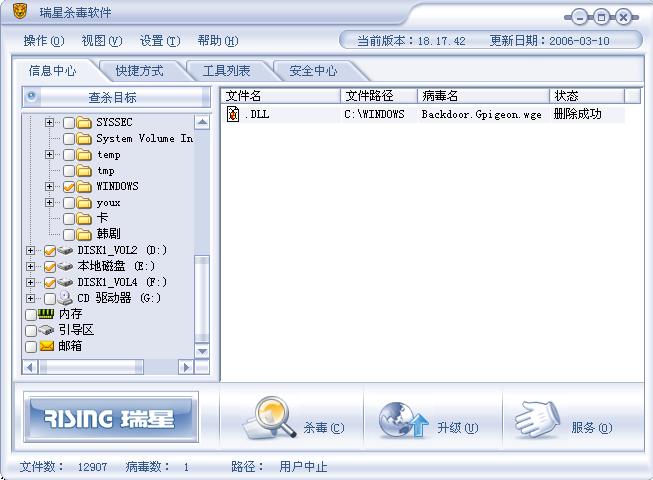Expand the youx tree node
The height and width of the screenshot is (480, 653).
click(x=49, y=202)
